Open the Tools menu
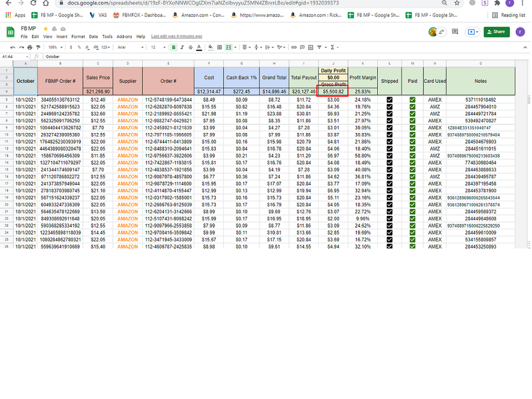The height and width of the screenshot is (399, 532). pos(107,37)
